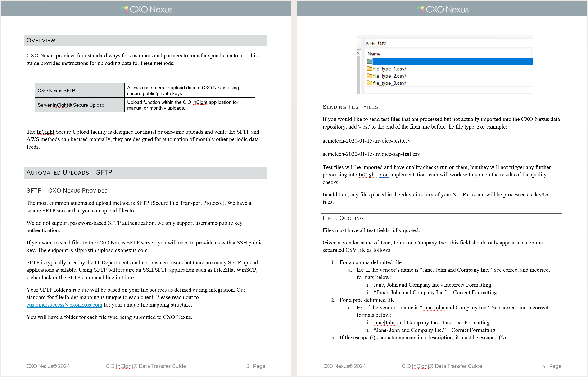Click the 'Files must have all text fields fully quoted' line
Viewport: 588px width, 377px height.
pos(371,230)
